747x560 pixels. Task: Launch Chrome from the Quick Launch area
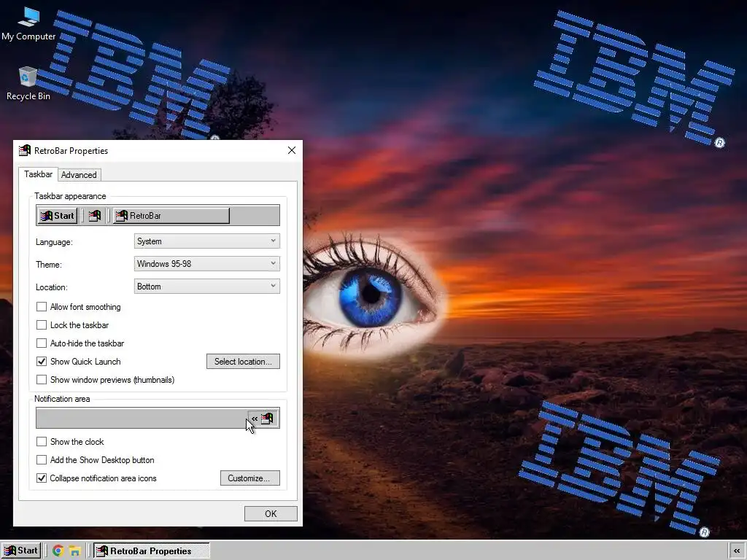coord(58,551)
